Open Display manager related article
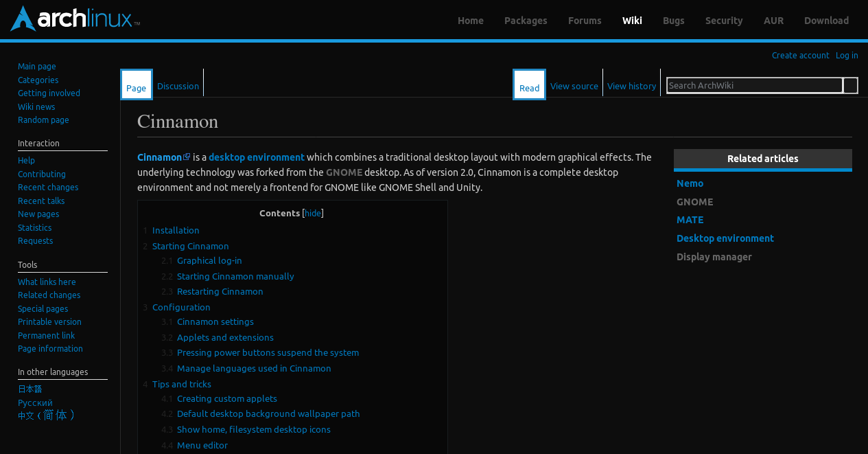The image size is (868, 454). click(714, 257)
